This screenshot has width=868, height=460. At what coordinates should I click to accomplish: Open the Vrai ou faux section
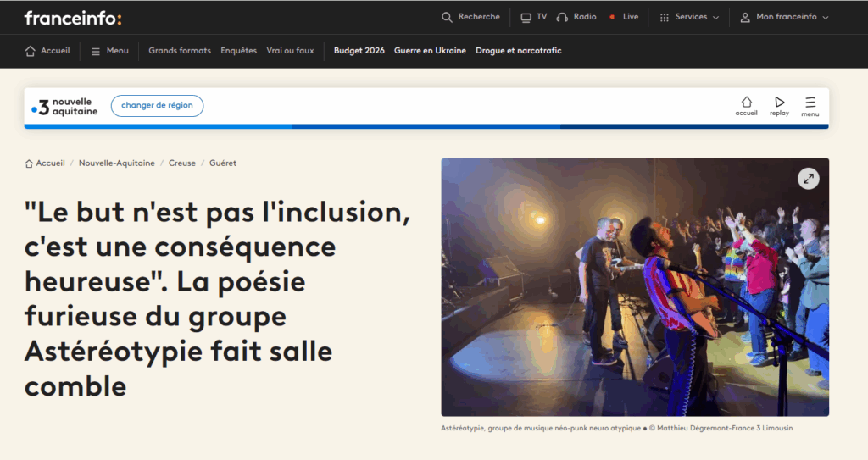[x=290, y=51]
